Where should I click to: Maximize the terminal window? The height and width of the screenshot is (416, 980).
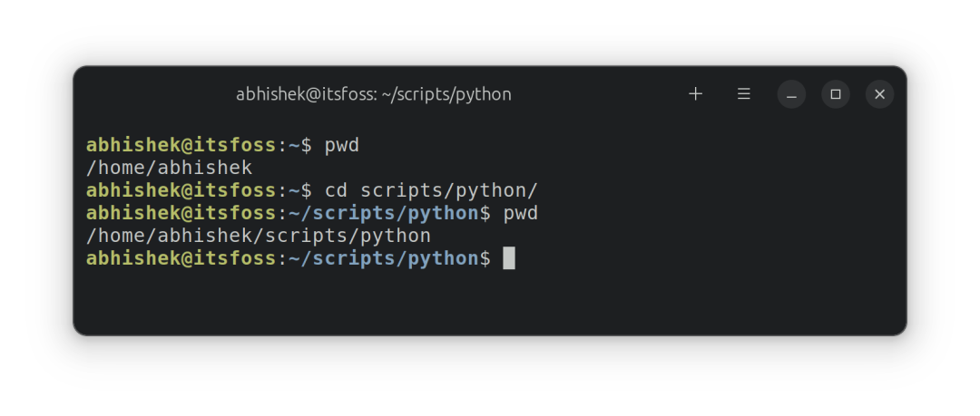pos(836,94)
